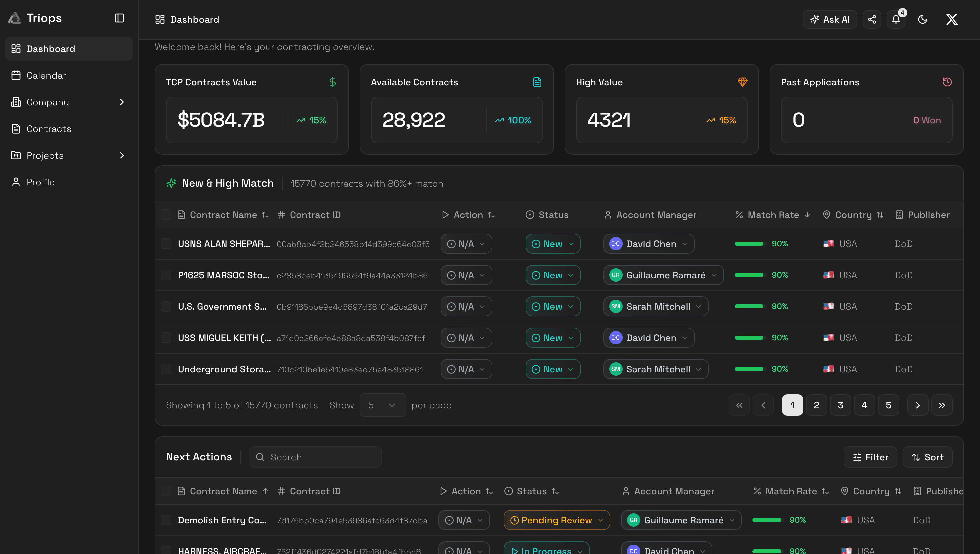The image size is (980, 554).
Task: Select the Contracts section in the sidebar
Action: pyautogui.click(x=49, y=129)
